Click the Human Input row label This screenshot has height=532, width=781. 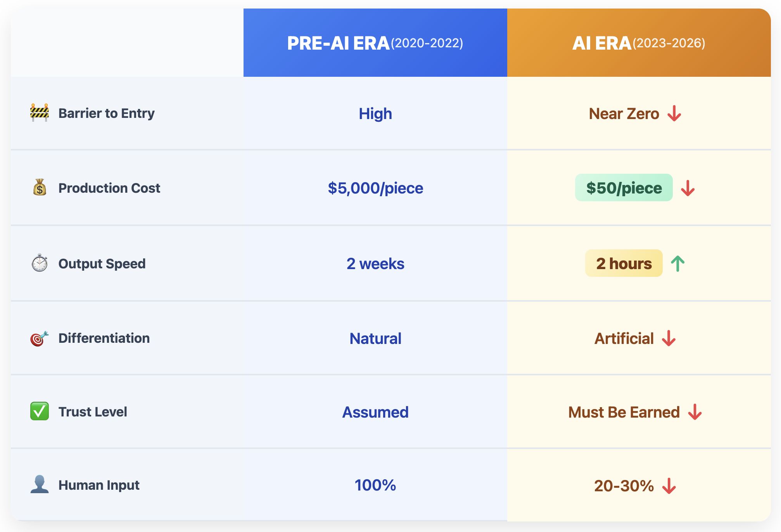coord(99,485)
